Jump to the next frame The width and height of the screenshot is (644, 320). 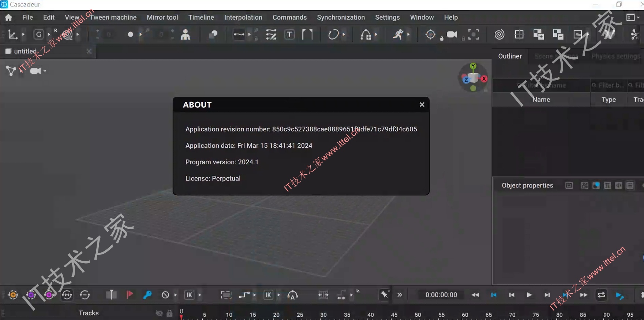click(547, 295)
